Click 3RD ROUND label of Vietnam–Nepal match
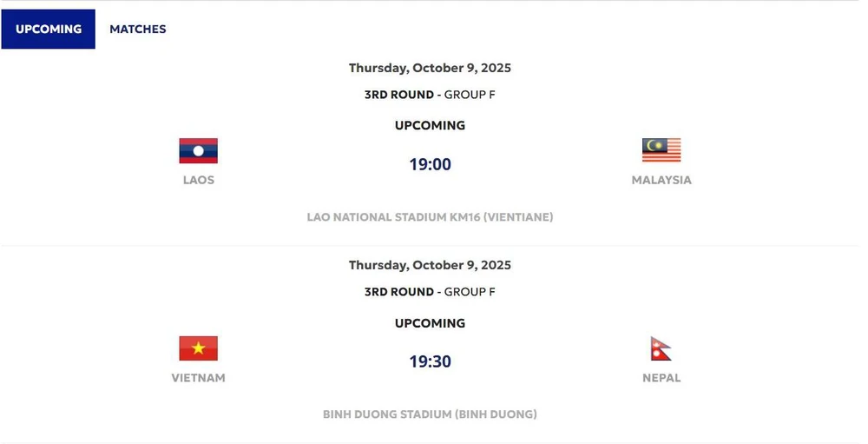The height and width of the screenshot is (444, 868). point(398,292)
